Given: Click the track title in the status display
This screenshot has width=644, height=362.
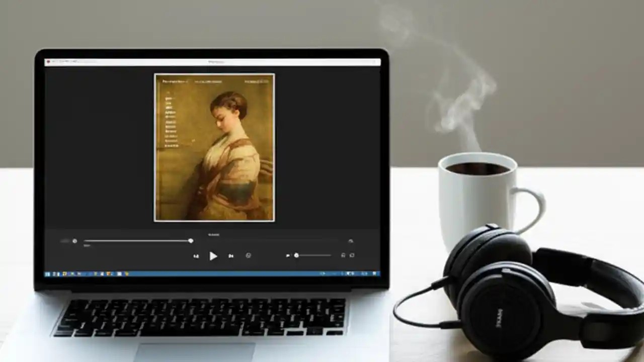Looking at the screenshot, I should click(x=214, y=234).
